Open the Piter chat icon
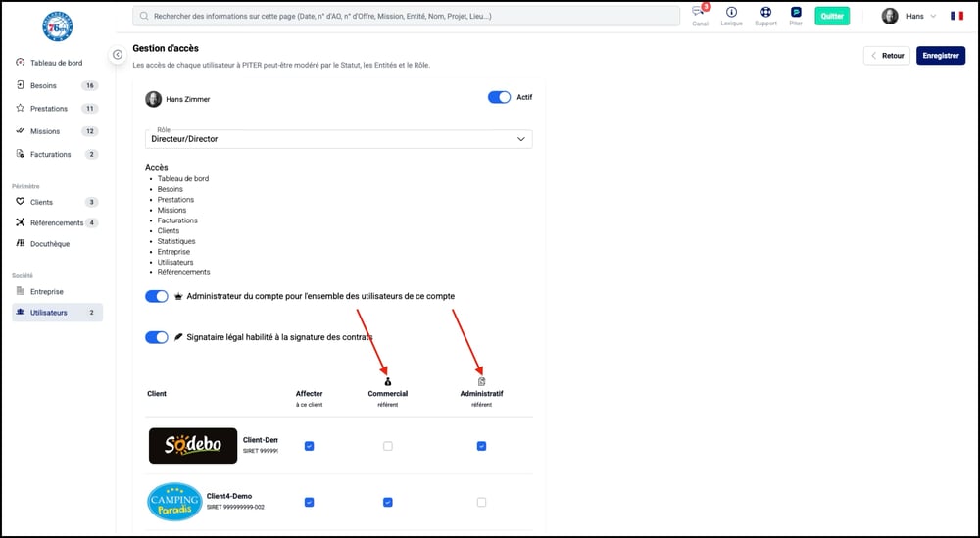980x538 pixels. 796,13
